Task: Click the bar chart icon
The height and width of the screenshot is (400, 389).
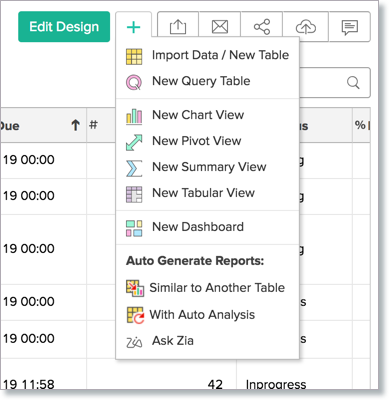Action: pos(134,117)
